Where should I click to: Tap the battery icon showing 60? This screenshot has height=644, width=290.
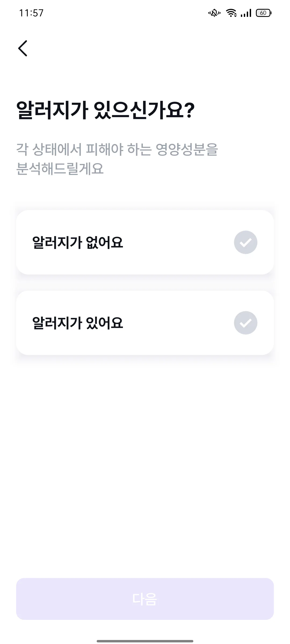(x=264, y=13)
